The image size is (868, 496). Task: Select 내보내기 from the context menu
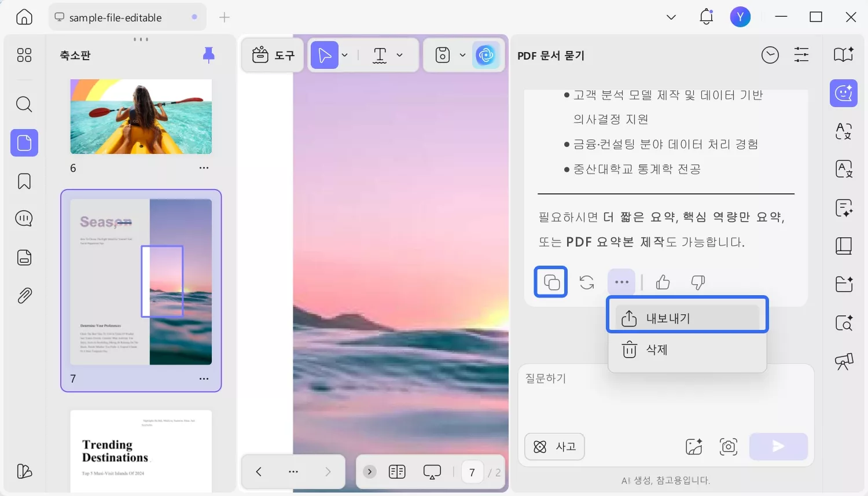point(687,318)
